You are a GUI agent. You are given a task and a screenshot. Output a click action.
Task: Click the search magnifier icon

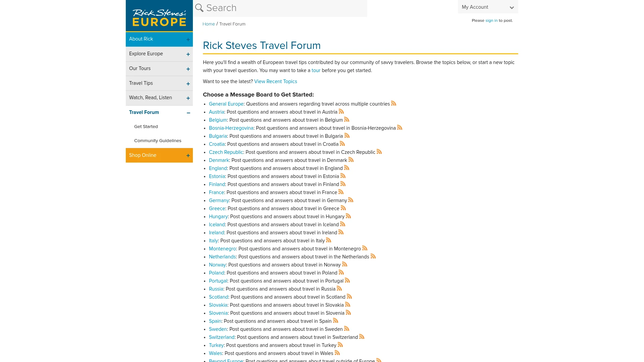point(199,8)
